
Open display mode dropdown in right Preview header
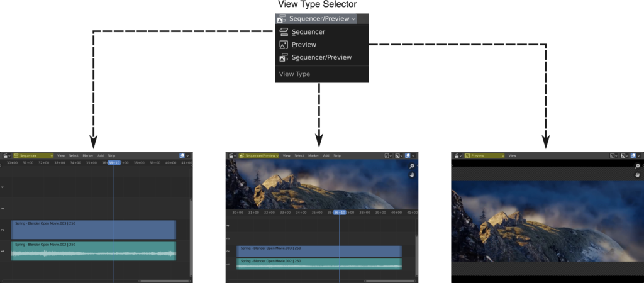(x=614, y=156)
